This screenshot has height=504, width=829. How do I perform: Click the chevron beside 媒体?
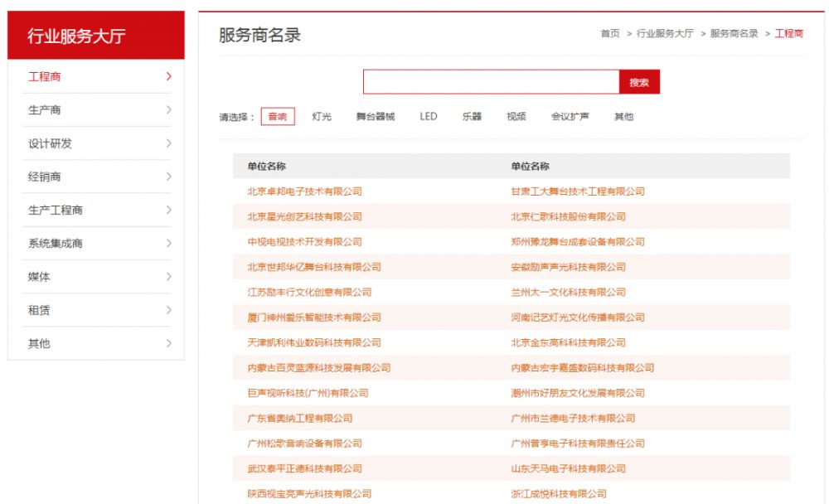168,277
